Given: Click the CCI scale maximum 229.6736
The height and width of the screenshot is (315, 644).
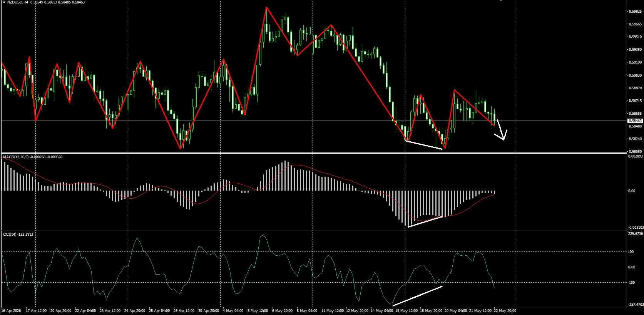Looking at the screenshot, I should pos(636,233).
